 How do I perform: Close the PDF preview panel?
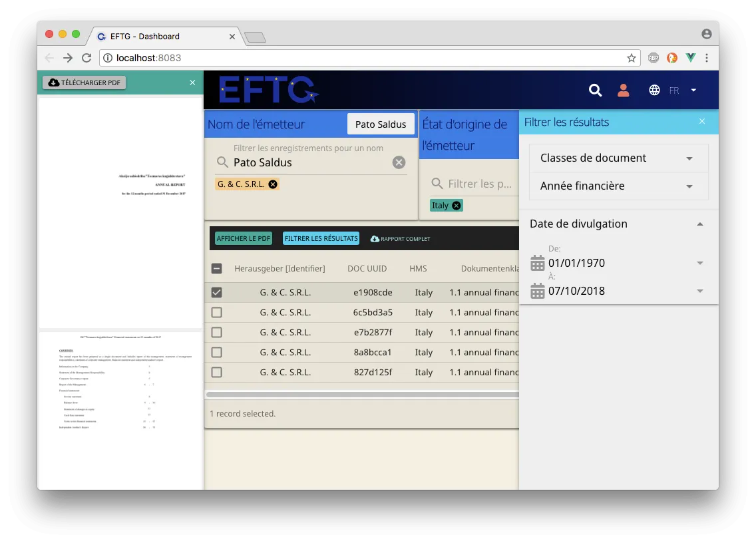(192, 83)
